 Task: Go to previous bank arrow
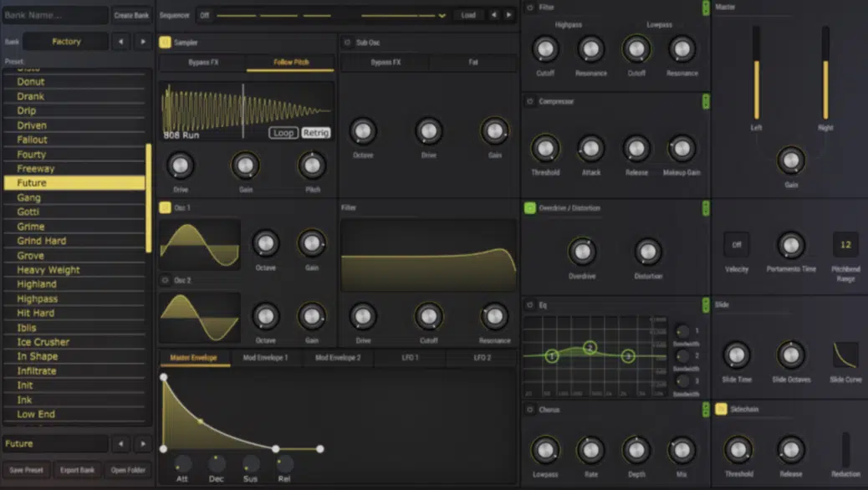120,42
